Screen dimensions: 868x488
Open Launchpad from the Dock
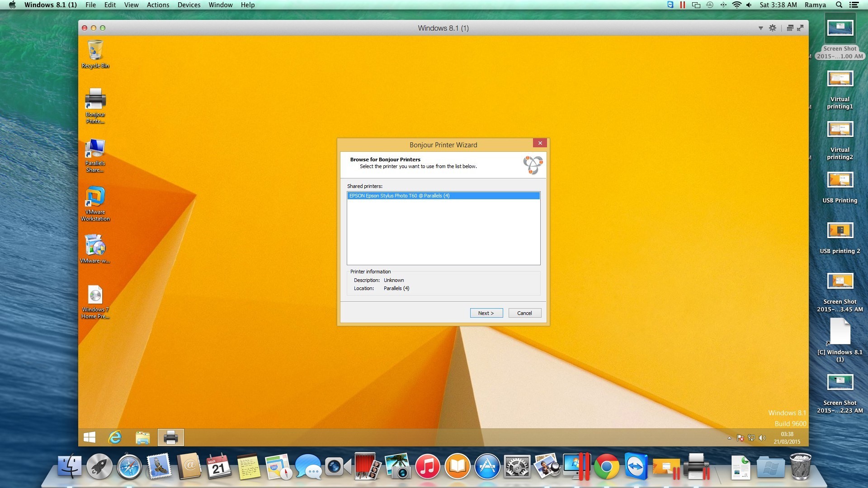click(x=99, y=466)
